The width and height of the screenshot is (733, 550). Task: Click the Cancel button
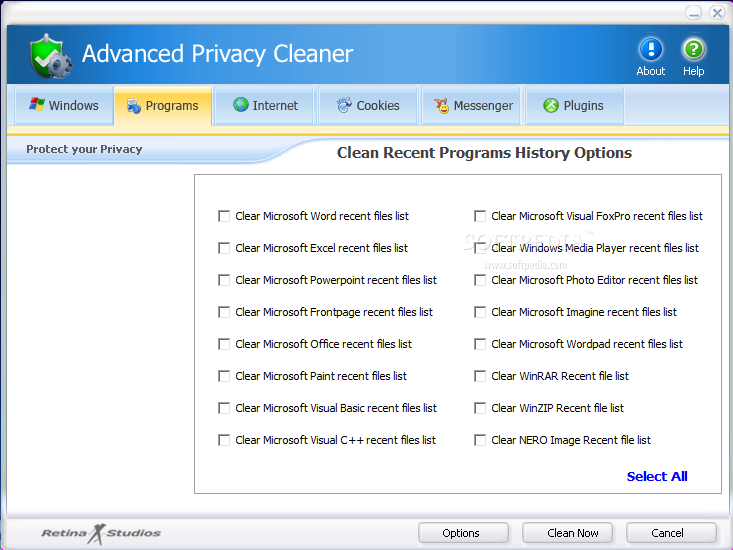point(671,533)
